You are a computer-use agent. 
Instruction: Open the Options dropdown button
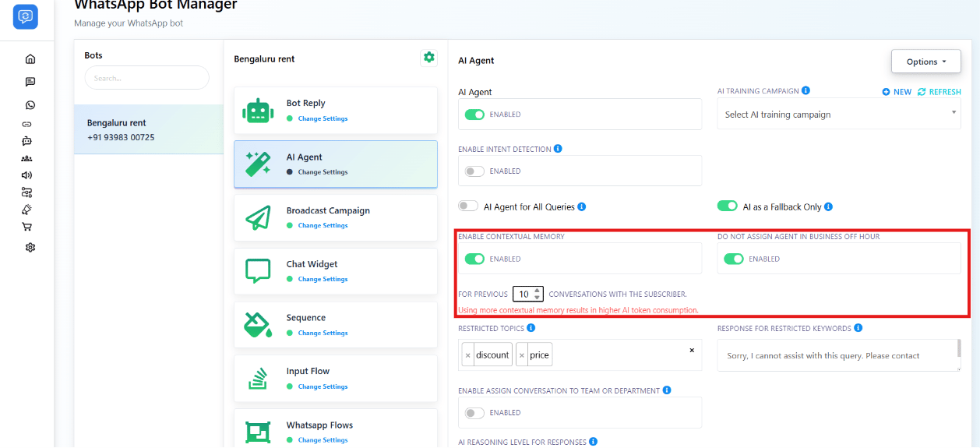click(x=926, y=62)
